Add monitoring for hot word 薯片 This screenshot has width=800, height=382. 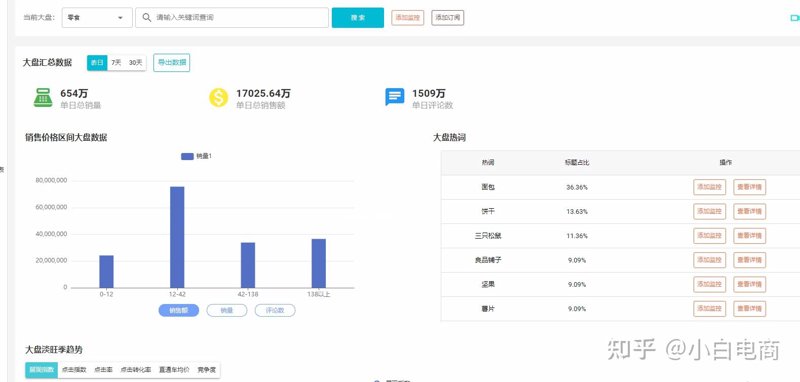pyautogui.click(x=709, y=309)
